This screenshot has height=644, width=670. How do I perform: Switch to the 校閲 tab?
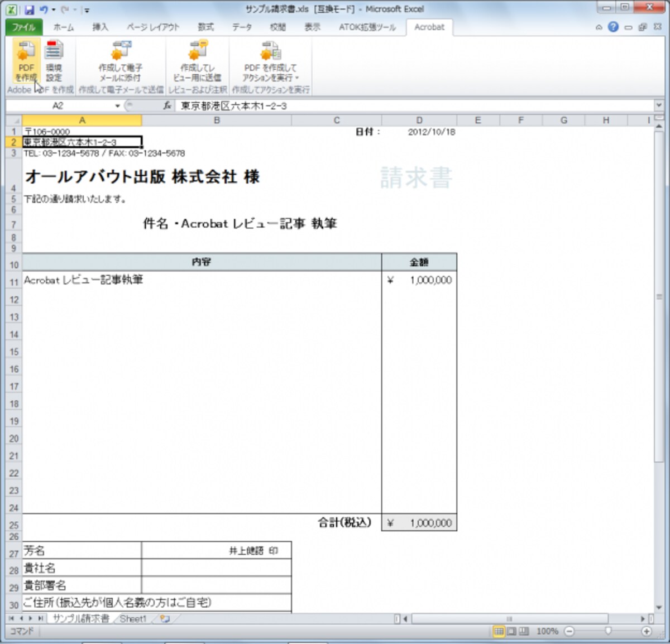(x=277, y=27)
